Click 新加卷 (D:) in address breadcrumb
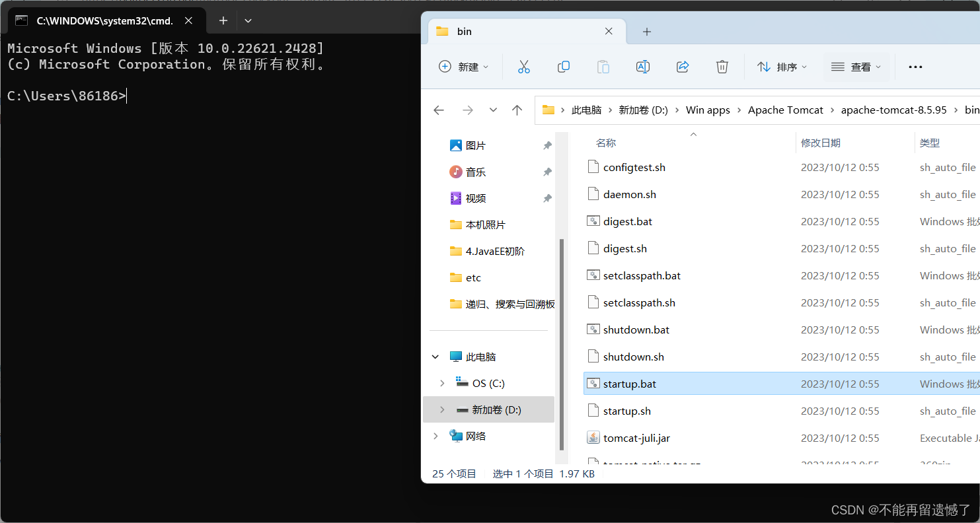Viewport: 980px width, 523px height. (643, 110)
